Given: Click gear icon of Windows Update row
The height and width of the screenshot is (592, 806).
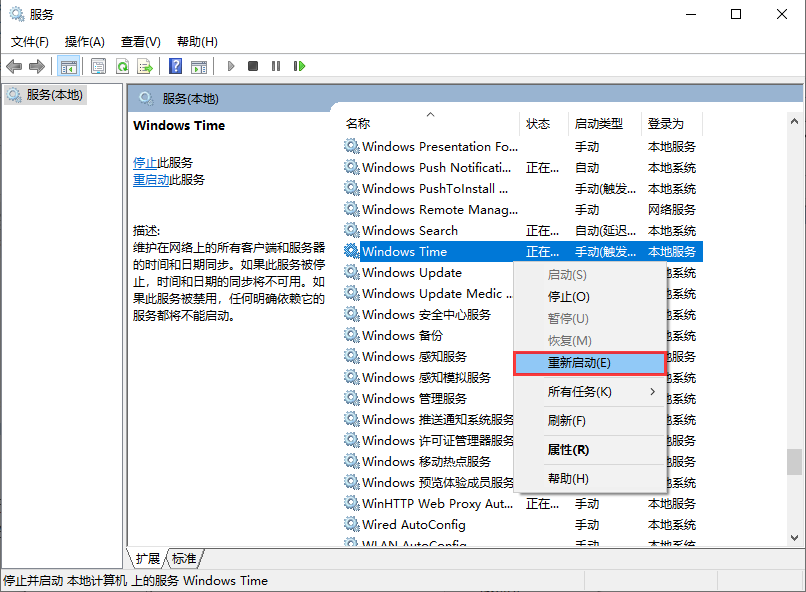Looking at the screenshot, I should [352, 272].
